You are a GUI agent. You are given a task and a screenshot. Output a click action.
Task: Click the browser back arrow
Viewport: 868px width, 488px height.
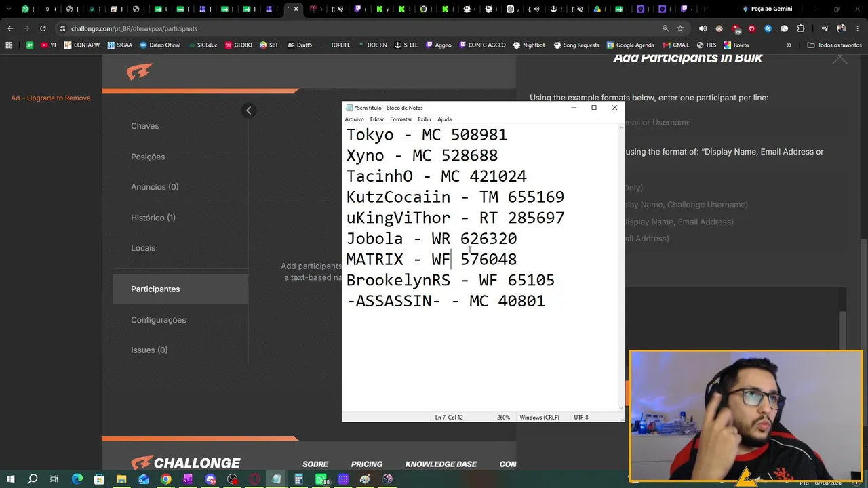click(x=10, y=28)
